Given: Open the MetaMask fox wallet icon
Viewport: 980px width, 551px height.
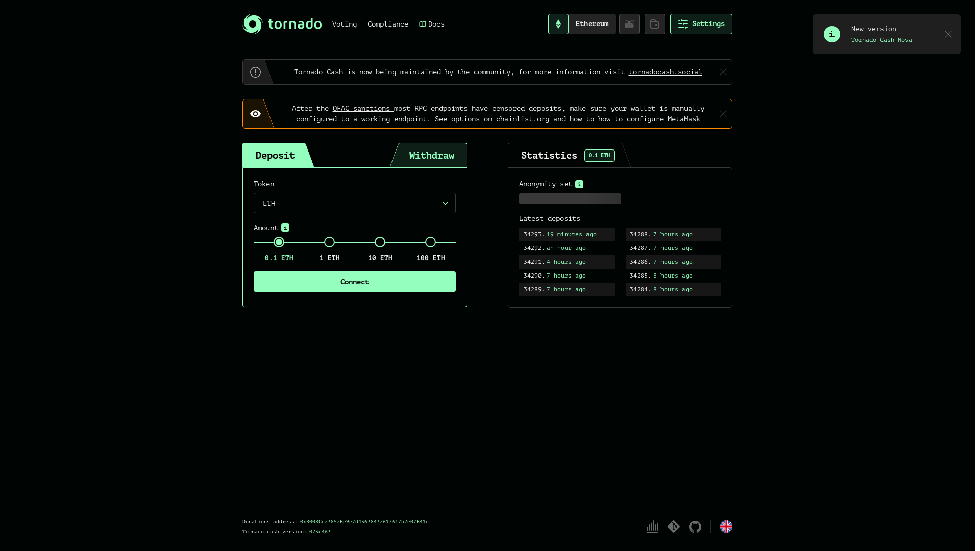Looking at the screenshot, I should [x=629, y=24].
